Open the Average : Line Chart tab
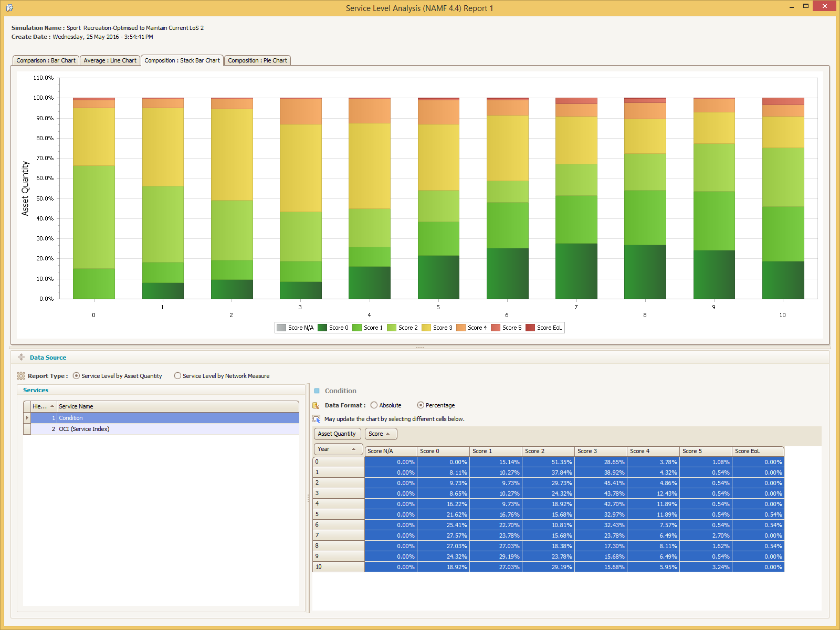840x630 pixels. coord(110,60)
